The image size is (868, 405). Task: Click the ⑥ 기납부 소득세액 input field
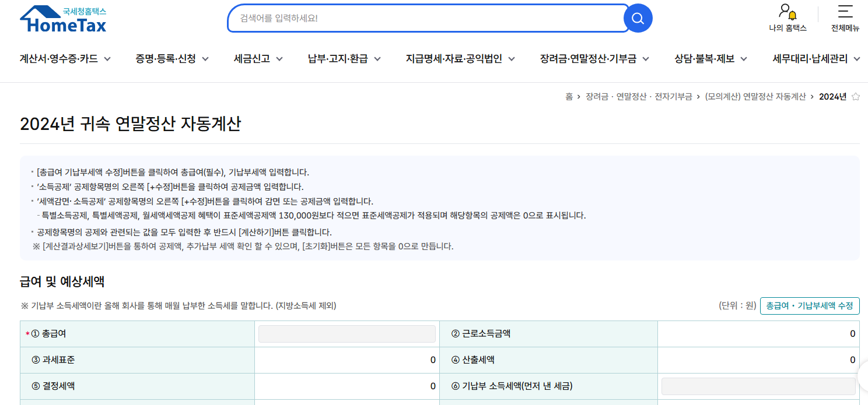(758, 386)
